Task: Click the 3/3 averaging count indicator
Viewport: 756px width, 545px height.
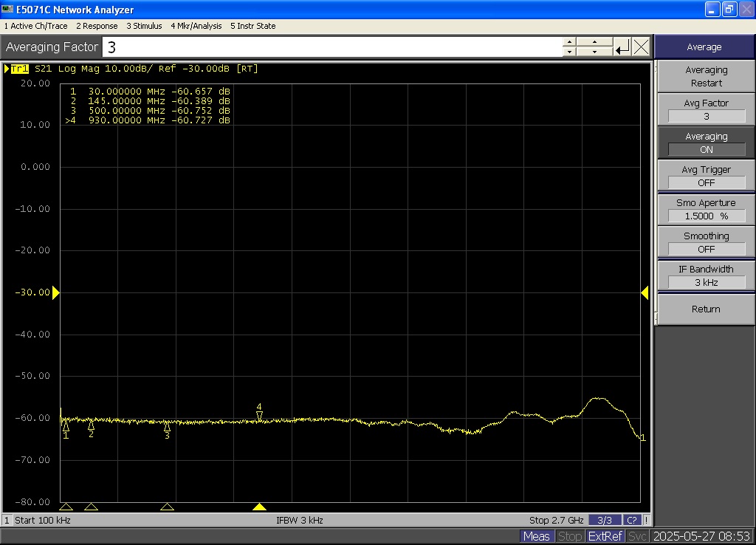Action: (x=605, y=521)
